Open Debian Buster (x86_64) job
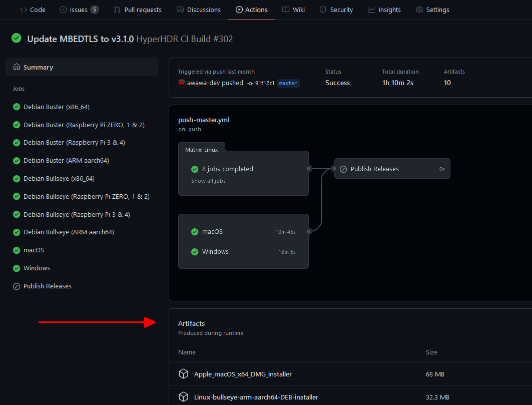The image size is (532, 405). 57,107
